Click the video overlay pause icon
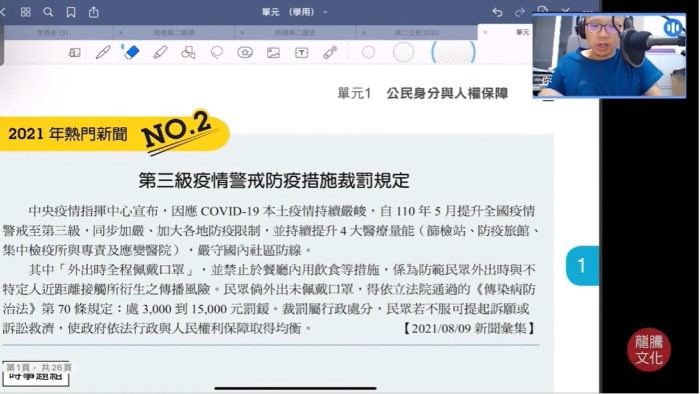 [x=672, y=28]
